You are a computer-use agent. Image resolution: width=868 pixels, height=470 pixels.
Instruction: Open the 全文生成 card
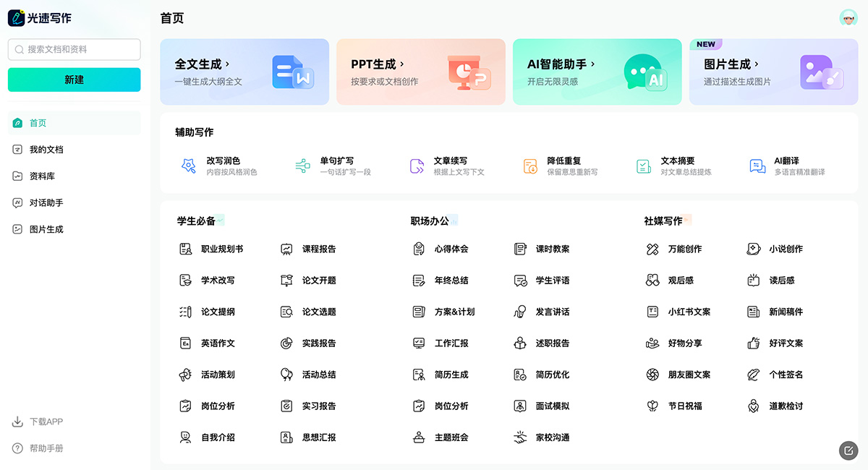(x=244, y=72)
